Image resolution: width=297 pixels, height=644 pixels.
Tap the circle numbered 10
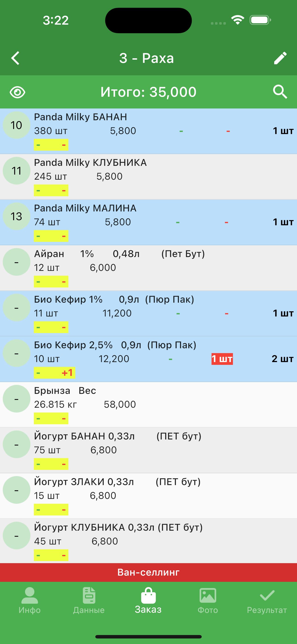17,125
